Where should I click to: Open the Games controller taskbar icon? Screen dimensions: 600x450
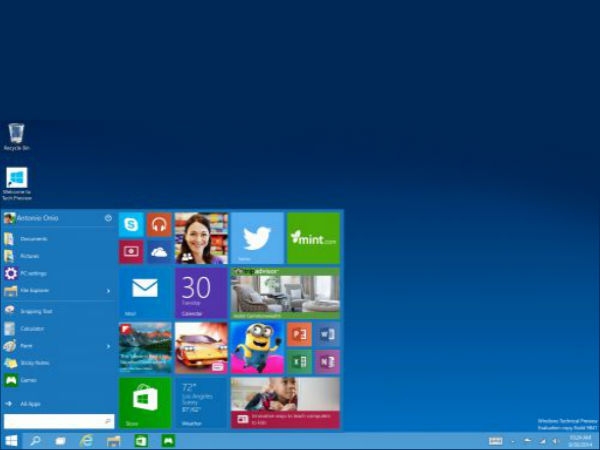[168, 441]
